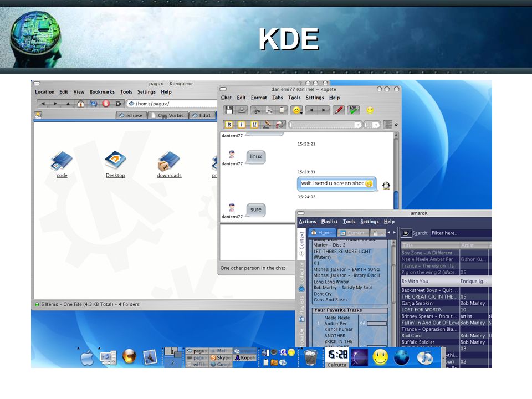Open Home folder in Konqueror toolbar
The width and height of the screenshot is (532, 399).
pos(80,104)
